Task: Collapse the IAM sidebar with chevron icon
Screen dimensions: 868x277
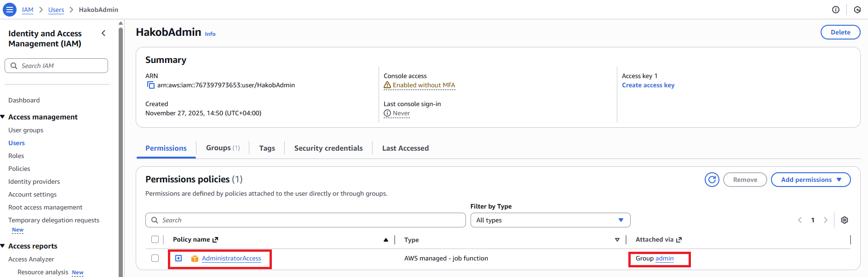Action: [x=103, y=33]
